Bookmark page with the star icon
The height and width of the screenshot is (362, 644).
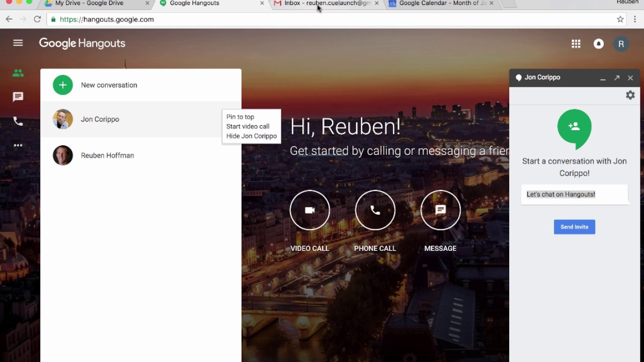click(x=620, y=19)
